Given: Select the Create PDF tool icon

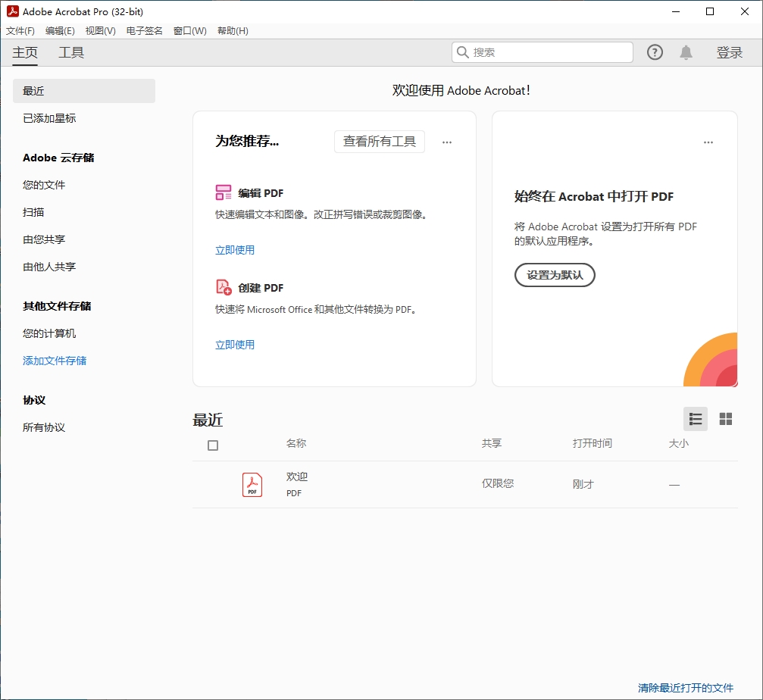Looking at the screenshot, I should [x=223, y=288].
